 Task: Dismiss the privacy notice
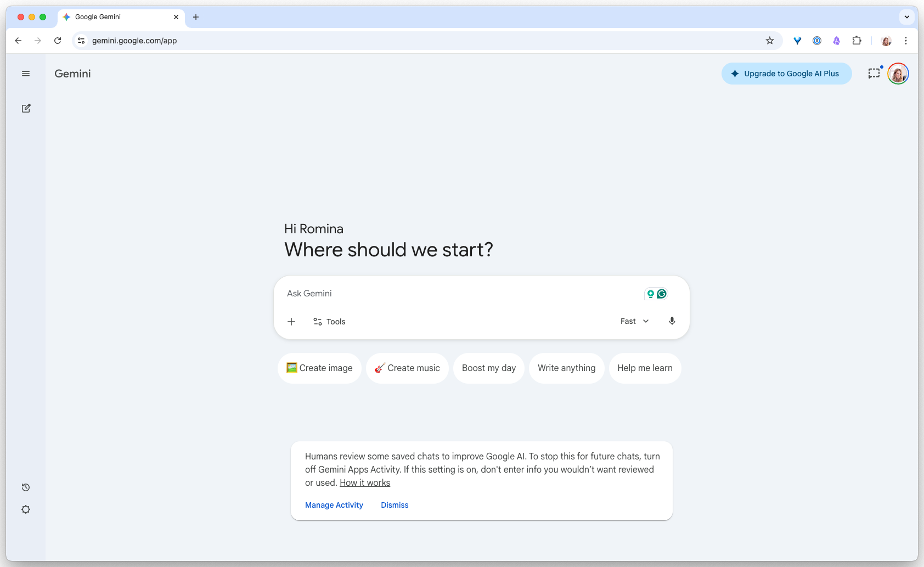click(x=395, y=505)
